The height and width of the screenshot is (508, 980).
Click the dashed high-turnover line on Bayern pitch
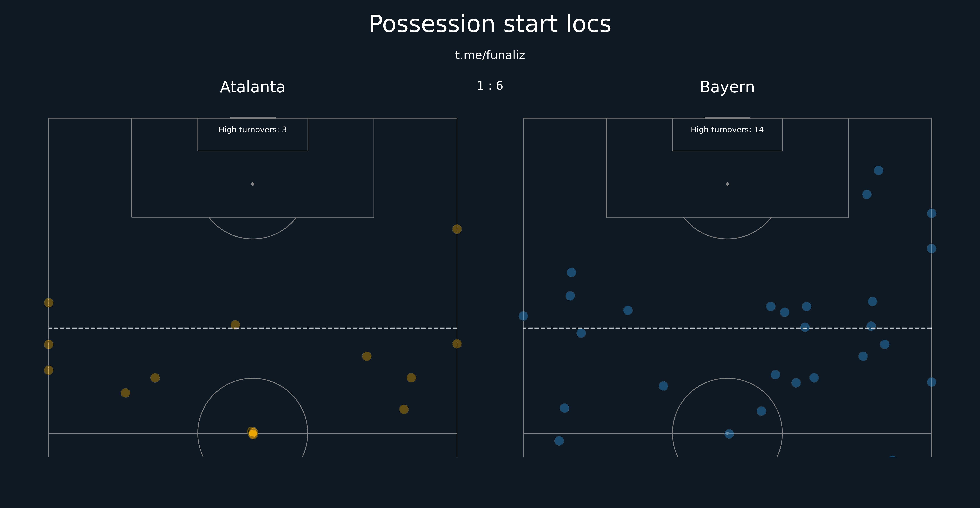coord(727,328)
